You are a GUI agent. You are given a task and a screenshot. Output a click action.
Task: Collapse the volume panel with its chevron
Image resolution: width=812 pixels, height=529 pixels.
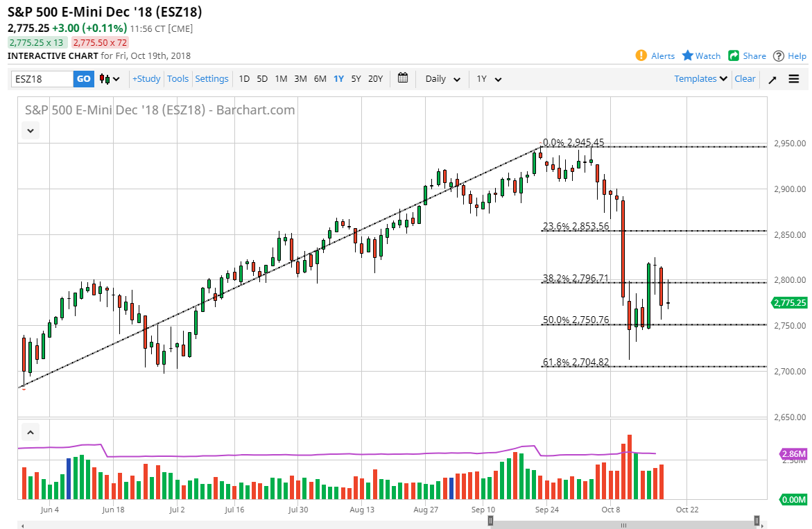(30, 431)
